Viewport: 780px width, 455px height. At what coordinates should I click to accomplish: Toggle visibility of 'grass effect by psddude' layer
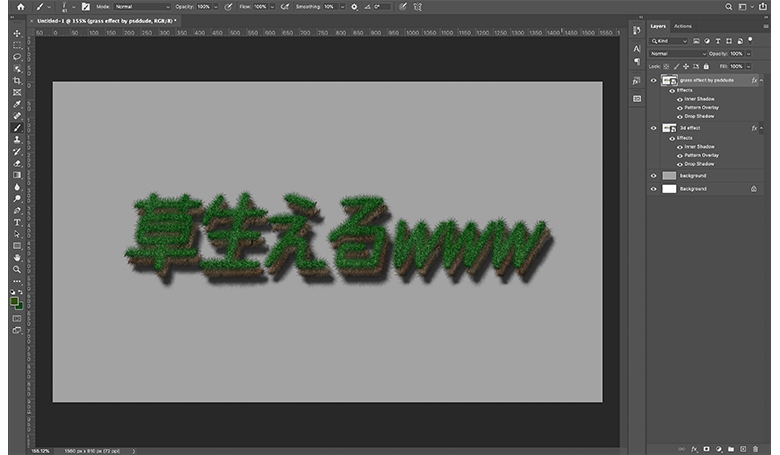(x=654, y=80)
